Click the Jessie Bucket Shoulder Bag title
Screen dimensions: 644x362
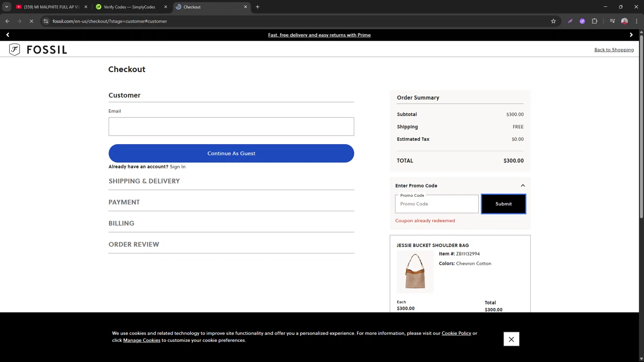(433, 245)
